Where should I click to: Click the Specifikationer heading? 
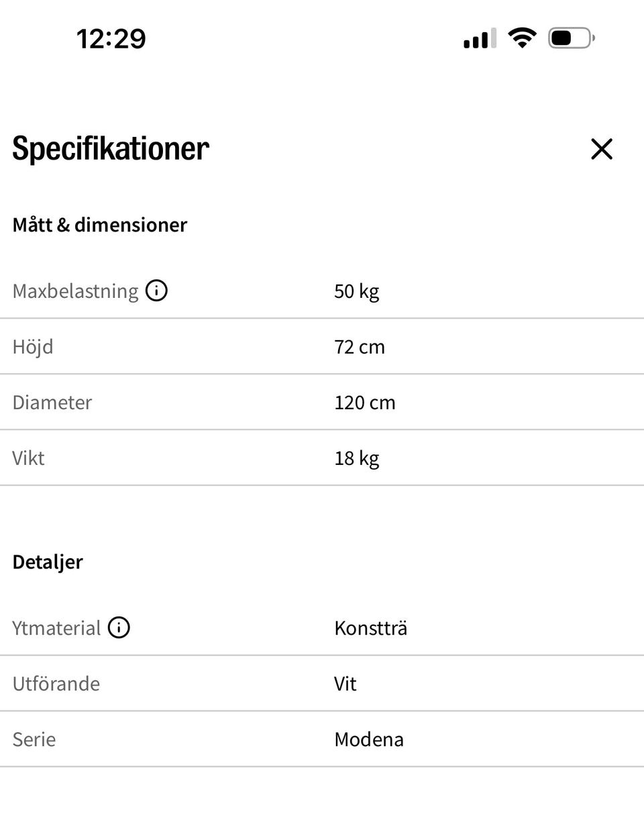point(111,148)
